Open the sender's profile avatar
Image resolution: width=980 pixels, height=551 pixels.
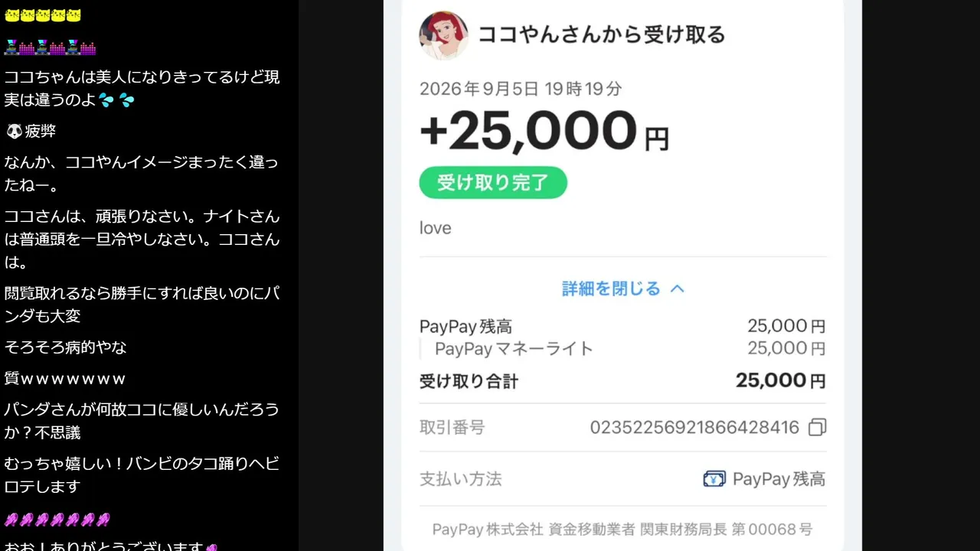(444, 35)
